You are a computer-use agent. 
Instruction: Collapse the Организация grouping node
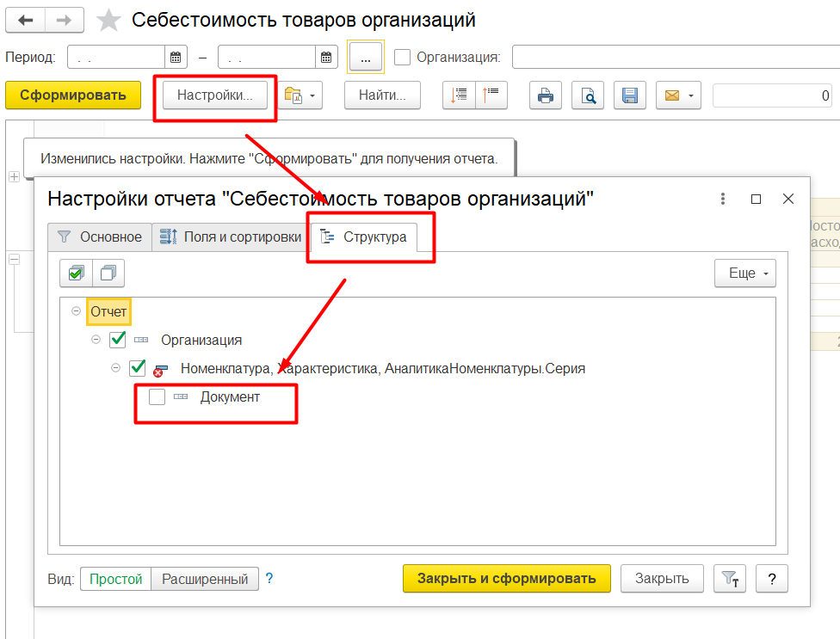click(96, 340)
